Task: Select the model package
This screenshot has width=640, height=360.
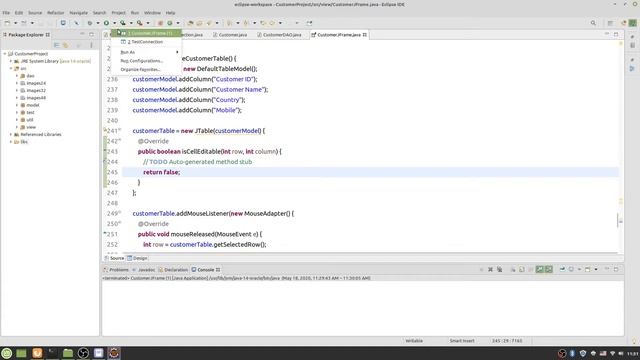Action: (x=33, y=105)
